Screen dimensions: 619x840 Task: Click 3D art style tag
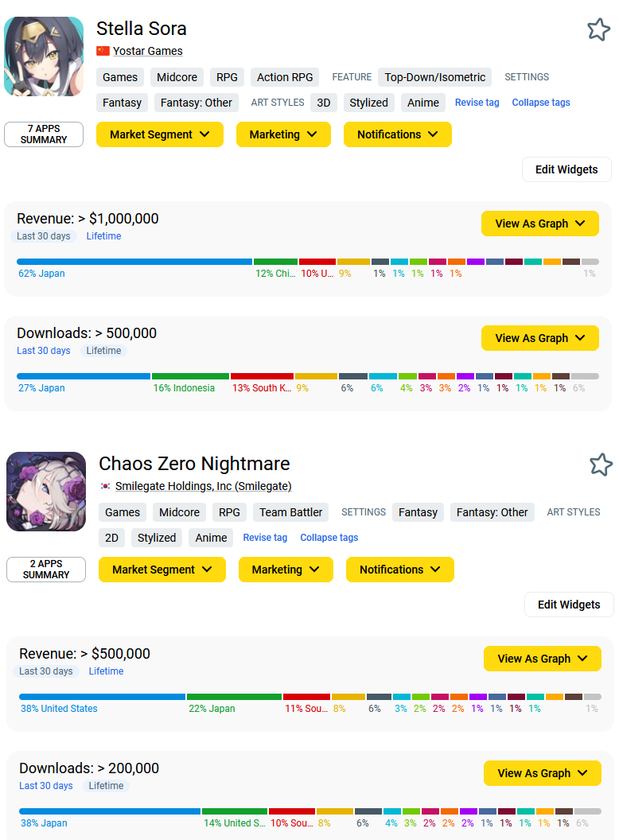click(324, 103)
